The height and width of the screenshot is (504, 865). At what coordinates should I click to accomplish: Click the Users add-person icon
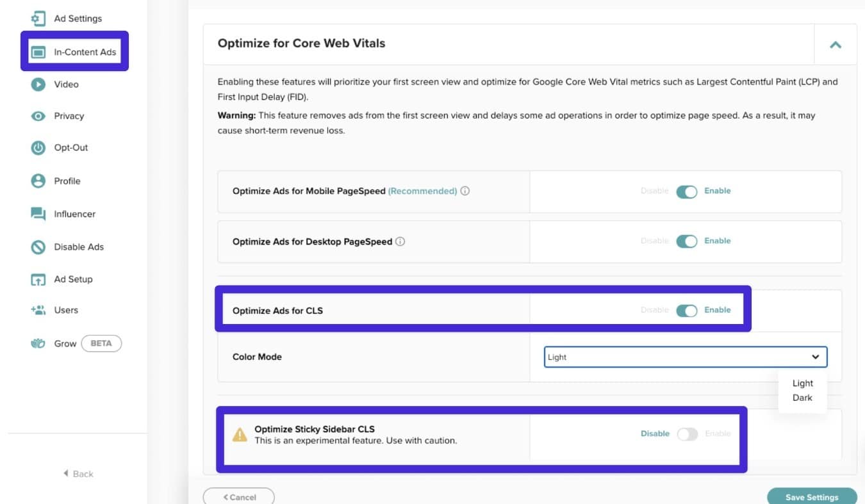coord(38,310)
